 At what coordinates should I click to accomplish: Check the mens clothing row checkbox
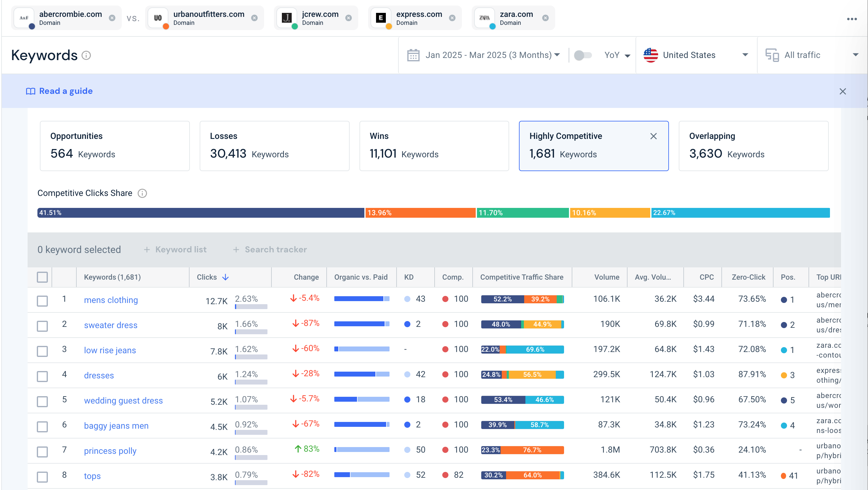[42, 301]
